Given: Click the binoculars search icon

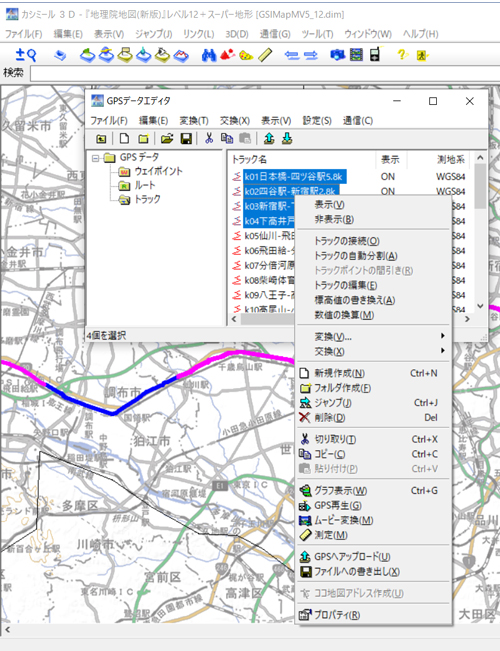Looking at the screenshot, I should click(209, 55).
